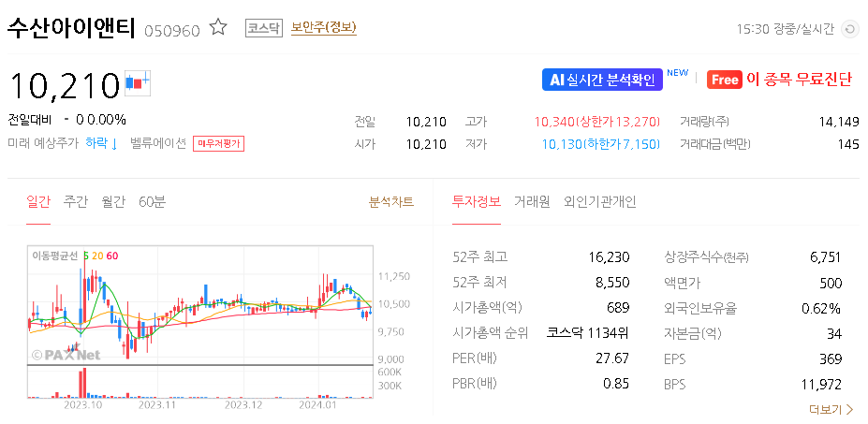This screenshot has height=424, width=868.
Task: Click the PER(배) value 27.67
Action: (612, 358)
